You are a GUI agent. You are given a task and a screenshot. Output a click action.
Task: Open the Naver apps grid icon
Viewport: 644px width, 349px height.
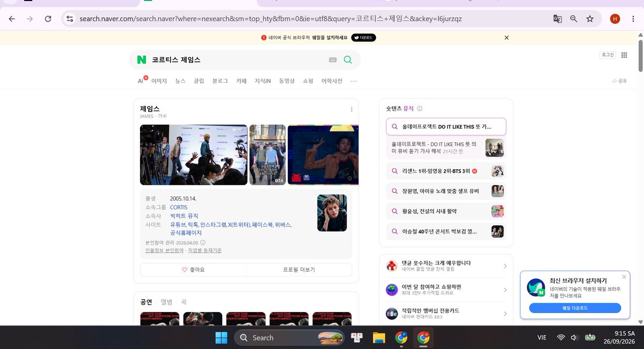(x=624, y=55)
